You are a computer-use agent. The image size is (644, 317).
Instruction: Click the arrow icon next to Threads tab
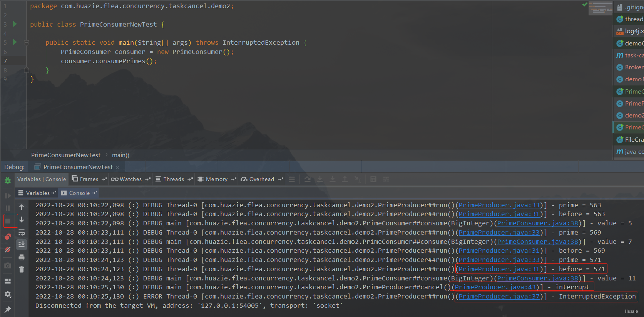click(x=190, y=179)
